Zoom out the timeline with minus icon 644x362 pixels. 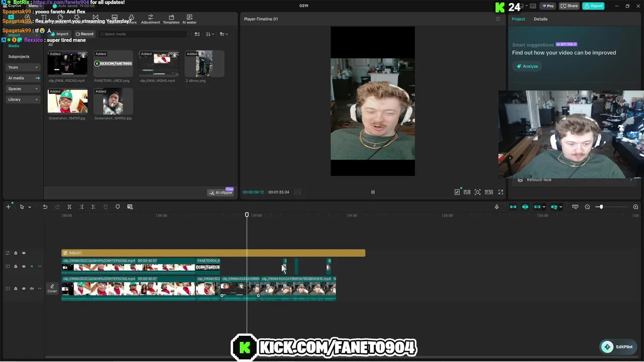[587, 207]
